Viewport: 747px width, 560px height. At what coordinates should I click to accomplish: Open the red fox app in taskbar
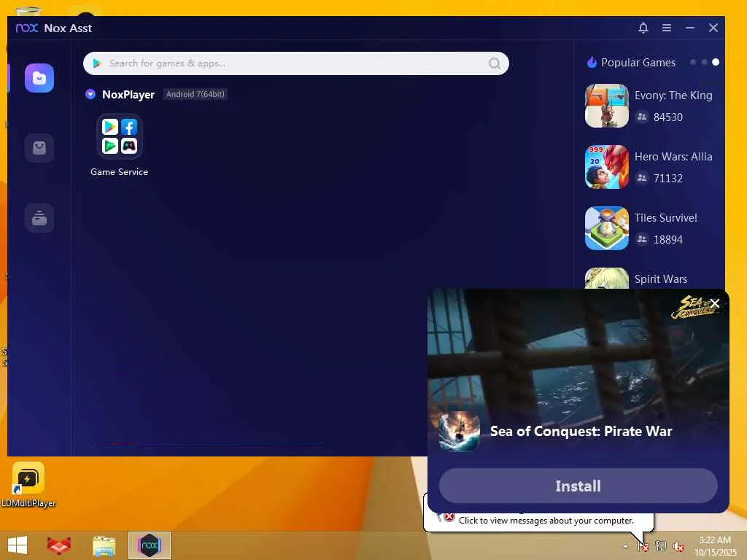(x=59, y=545)
